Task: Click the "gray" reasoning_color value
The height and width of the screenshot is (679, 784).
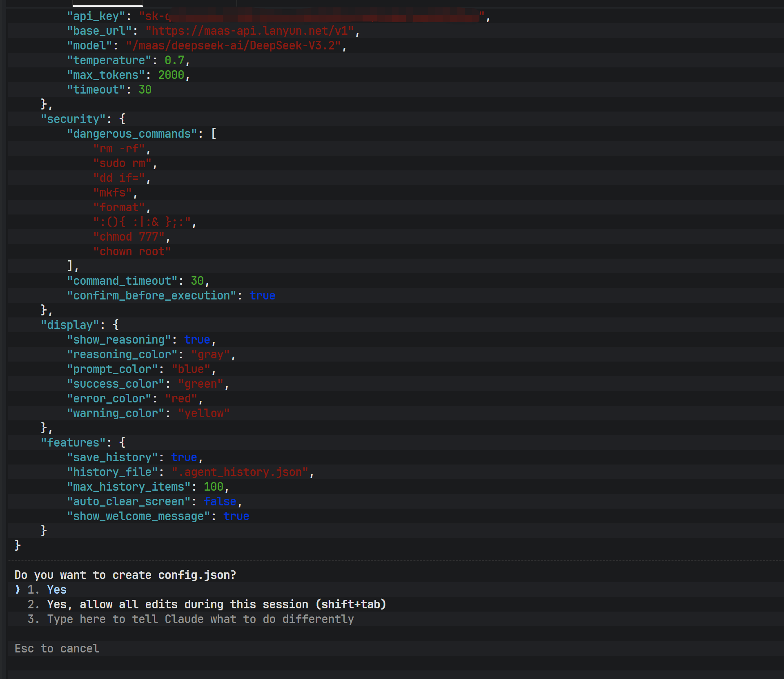Action: tap(210, 355)
